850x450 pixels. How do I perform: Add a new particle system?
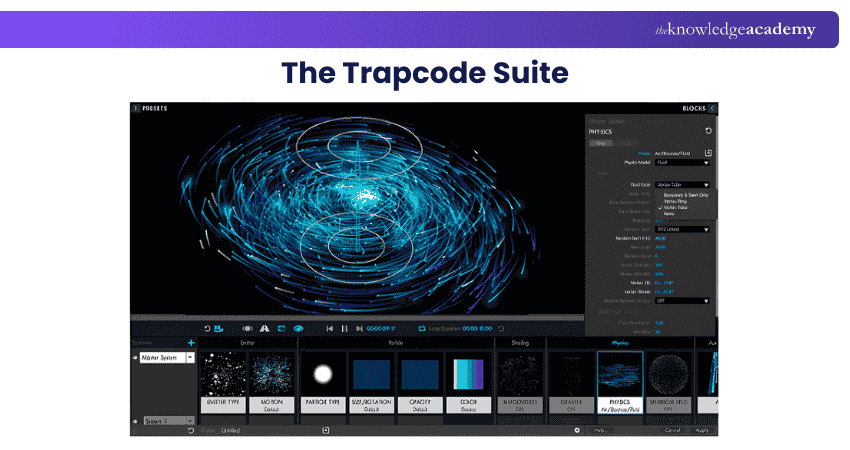coord(191,343)
